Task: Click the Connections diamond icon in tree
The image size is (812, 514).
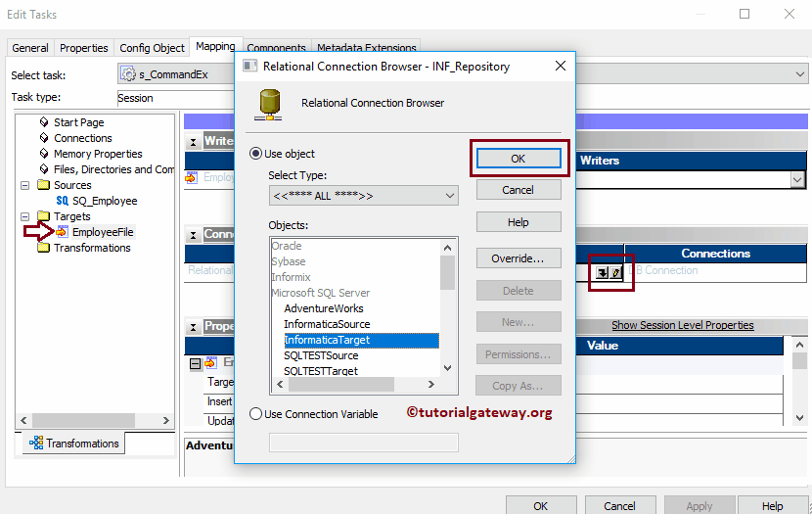Action: click(x=44, y=138)
